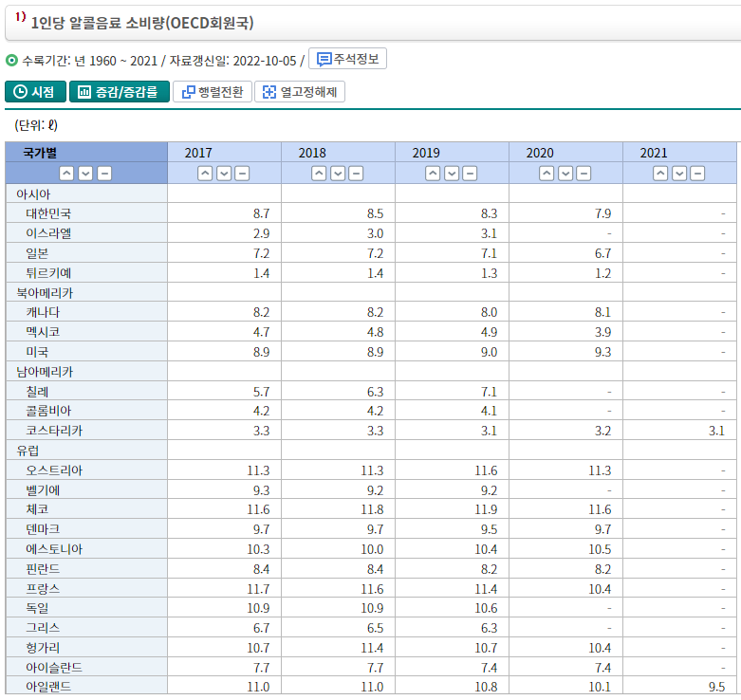Click the minus icon under 2019

tap(470, 174)
